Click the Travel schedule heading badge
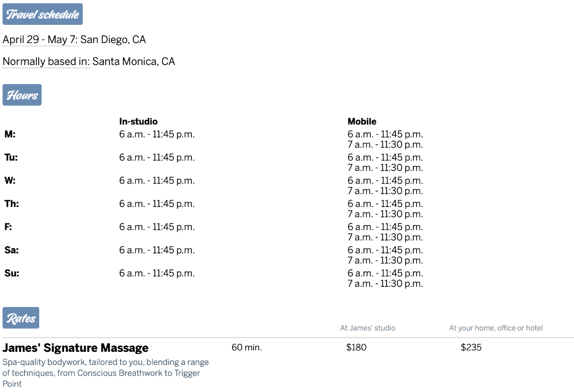Image resolution: width=574 pixels, height=392 pixels. 43,14
